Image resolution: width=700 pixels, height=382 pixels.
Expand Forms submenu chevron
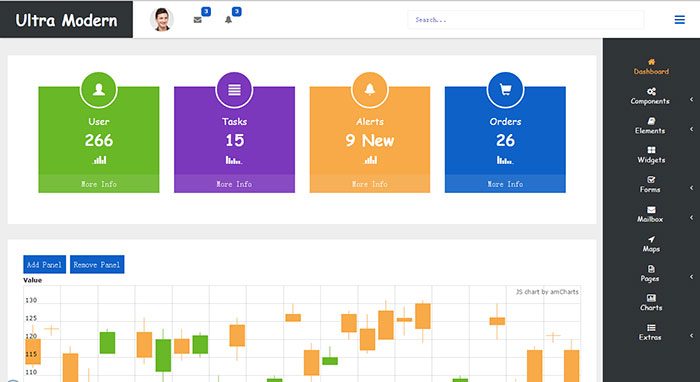pos(691,188)
